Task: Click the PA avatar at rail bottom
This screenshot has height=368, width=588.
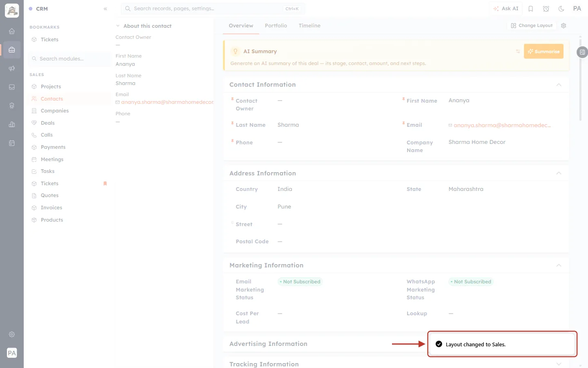Action: (x=12, y=353)
